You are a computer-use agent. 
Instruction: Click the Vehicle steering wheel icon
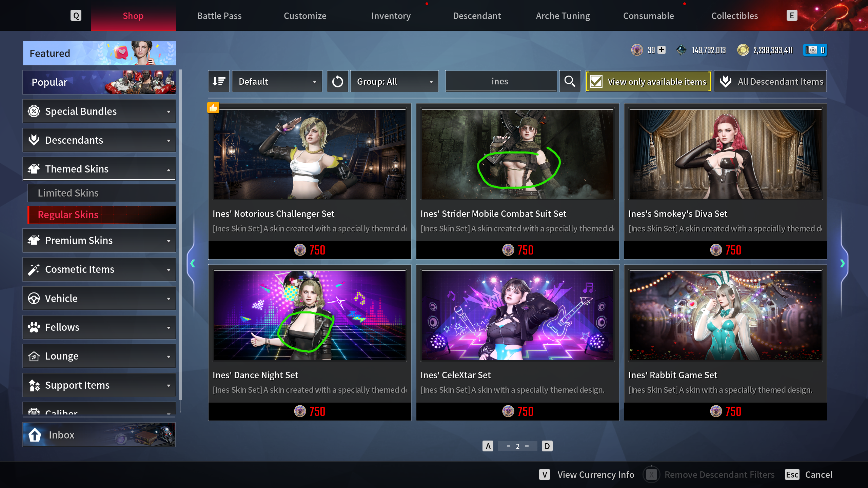tap(34, 298)
